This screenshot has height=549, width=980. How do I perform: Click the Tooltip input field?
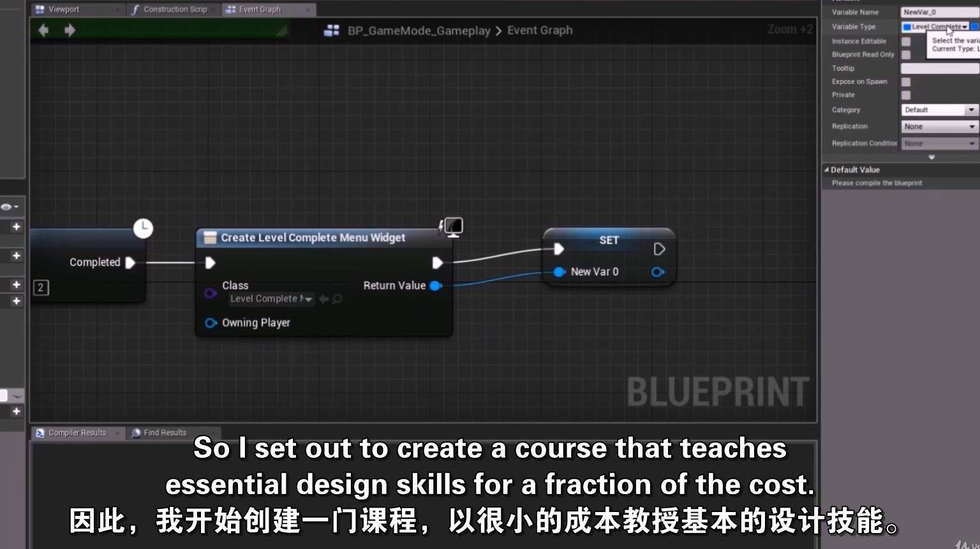[939, 68]
